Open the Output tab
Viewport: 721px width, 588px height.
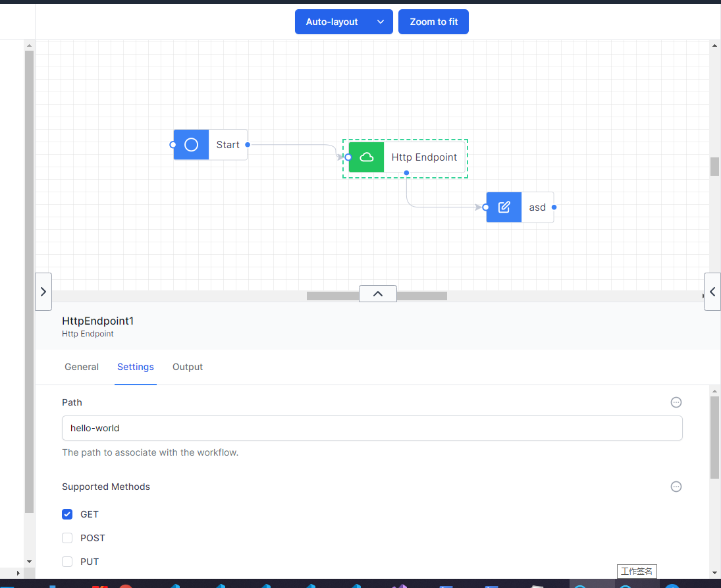tap(187, 367)
